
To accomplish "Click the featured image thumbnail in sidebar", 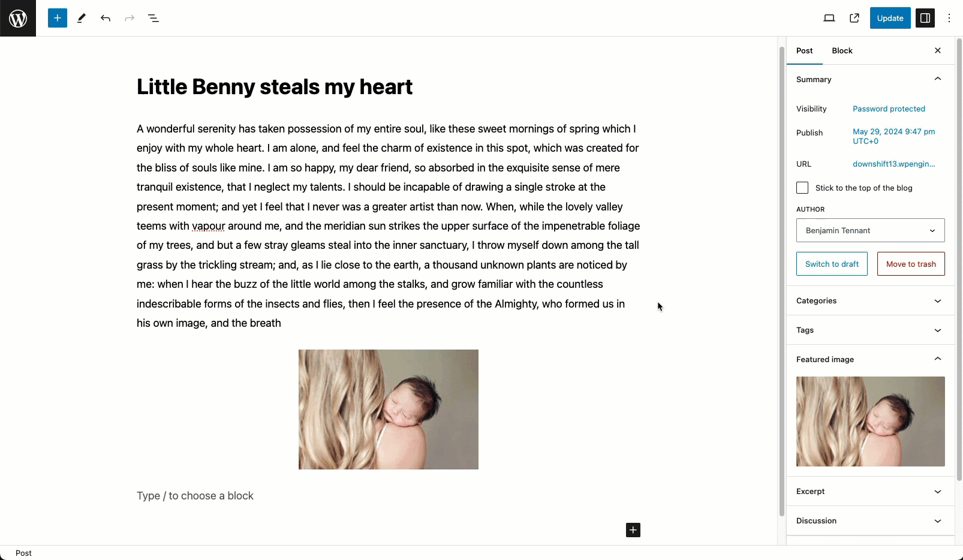I will 871,421.
